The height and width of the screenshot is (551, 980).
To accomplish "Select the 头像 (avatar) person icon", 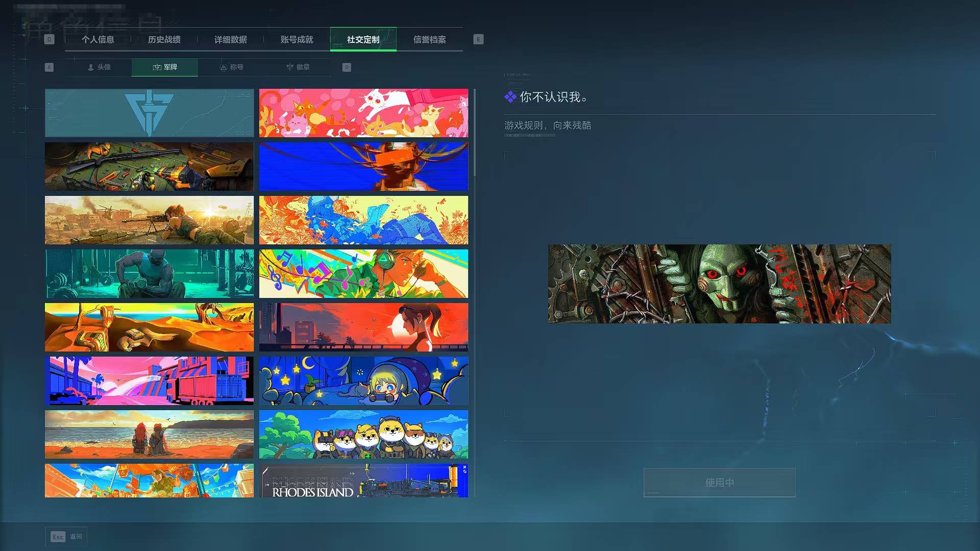I will [90, 67].
